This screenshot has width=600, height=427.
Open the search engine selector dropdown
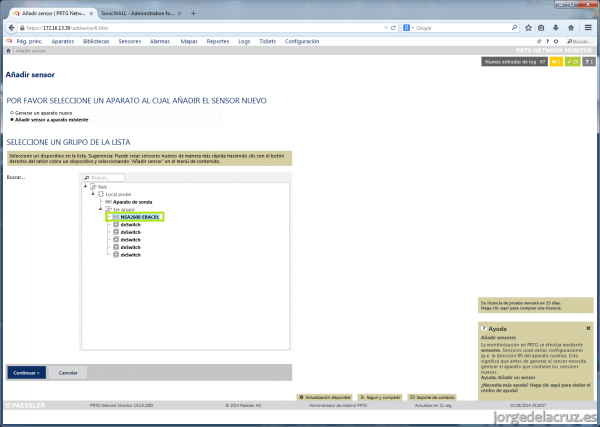(408, 28)
